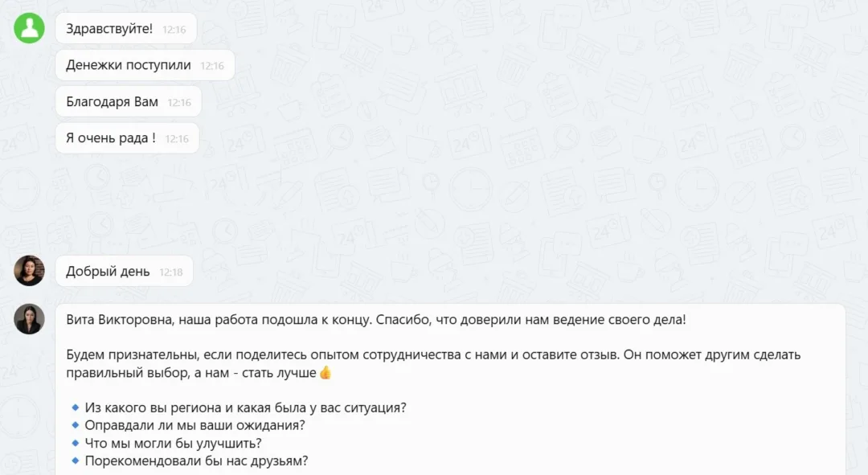The image size is (868, 475).
Task: Click the green user profile avatar
Action: point(30,28)
